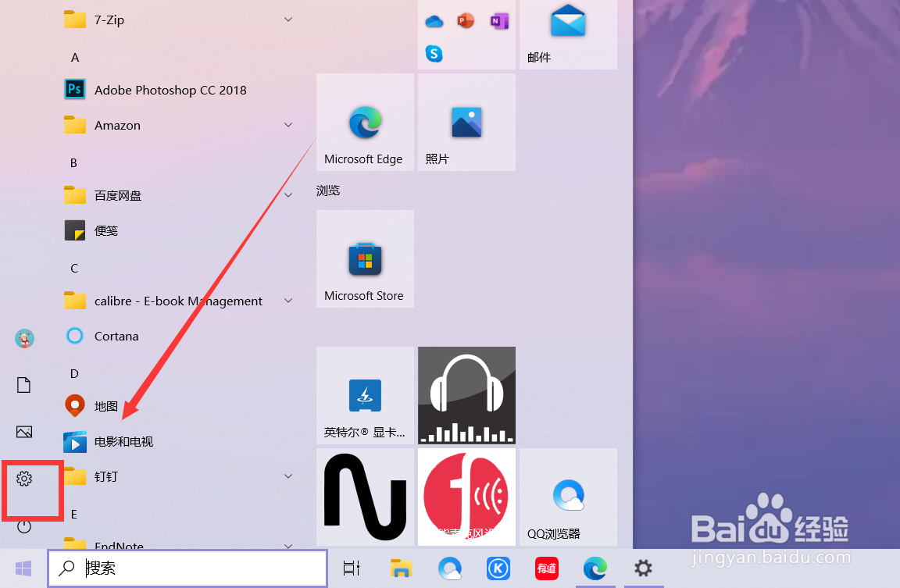Screen dimensions: 900x588
Task: Open OneNote in Office tile folder
Action: (499, 21)
